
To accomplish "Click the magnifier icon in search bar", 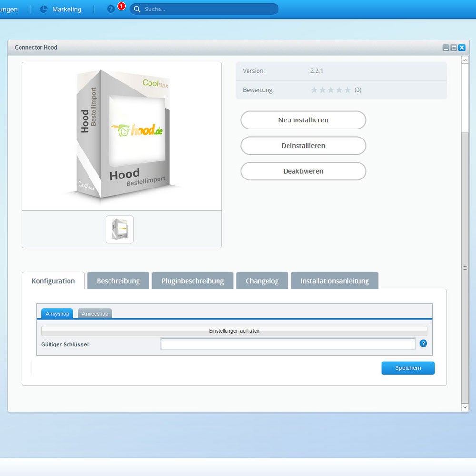I will pos(137,10).
